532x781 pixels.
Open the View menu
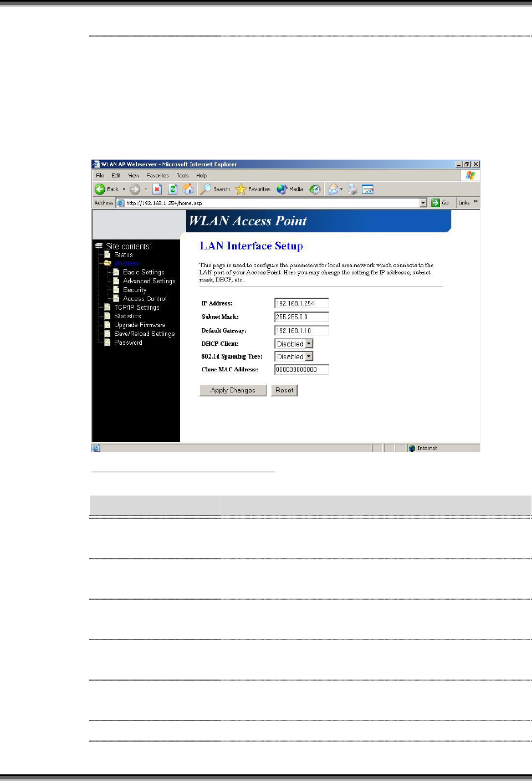click(134, 175)
